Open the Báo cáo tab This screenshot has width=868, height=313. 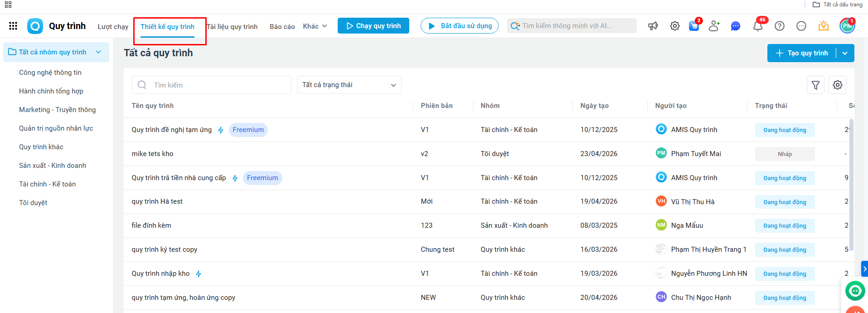pyautogui.click(x=282, y=27)
